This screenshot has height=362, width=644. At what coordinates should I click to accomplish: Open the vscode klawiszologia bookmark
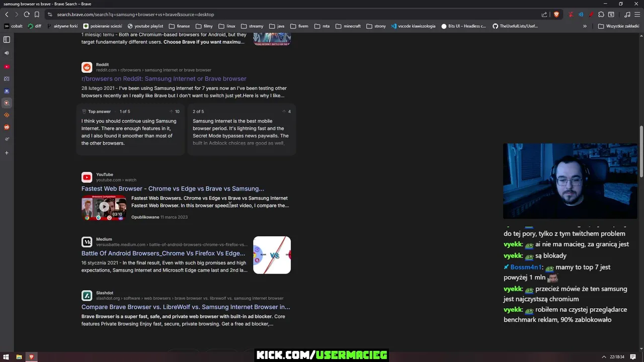tap(413, 26)
